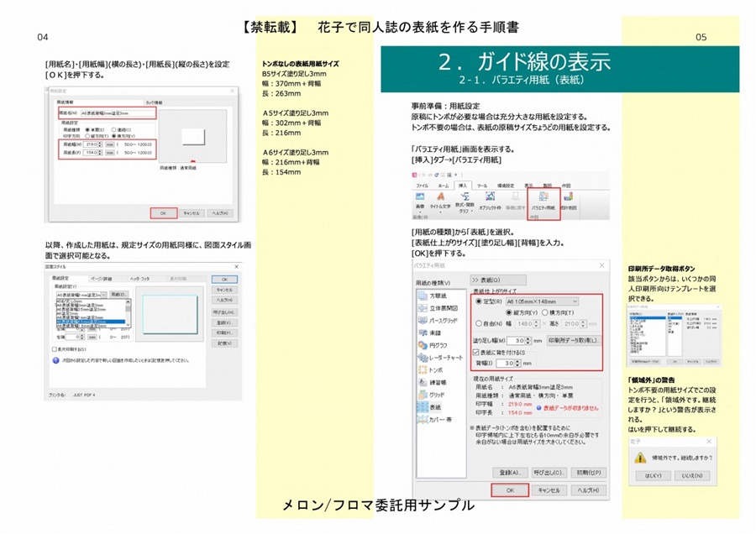Open the 用紙設定(Y) combo box in 図面スタイル
This screenshot has height=534, width=756.
point(81,295)
